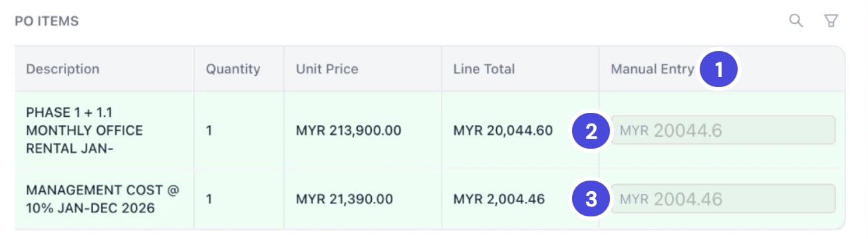Click the MYR 21,390.00 unit price cell

345,199
